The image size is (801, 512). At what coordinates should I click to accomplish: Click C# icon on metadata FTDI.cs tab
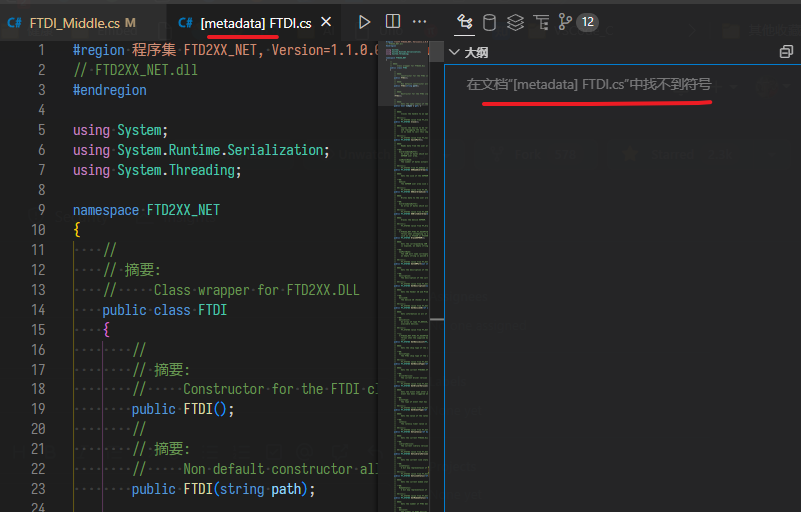click(x=185, y=23)
